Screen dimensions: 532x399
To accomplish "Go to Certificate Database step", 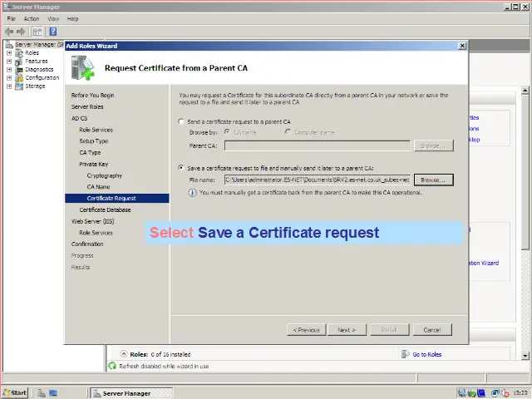I will click(x=106, y=209).
